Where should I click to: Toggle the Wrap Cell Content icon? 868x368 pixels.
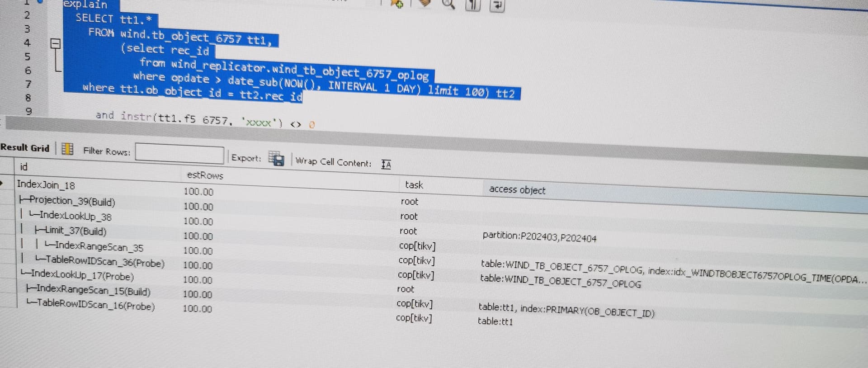pyautogui.click(x=386, y=164)
